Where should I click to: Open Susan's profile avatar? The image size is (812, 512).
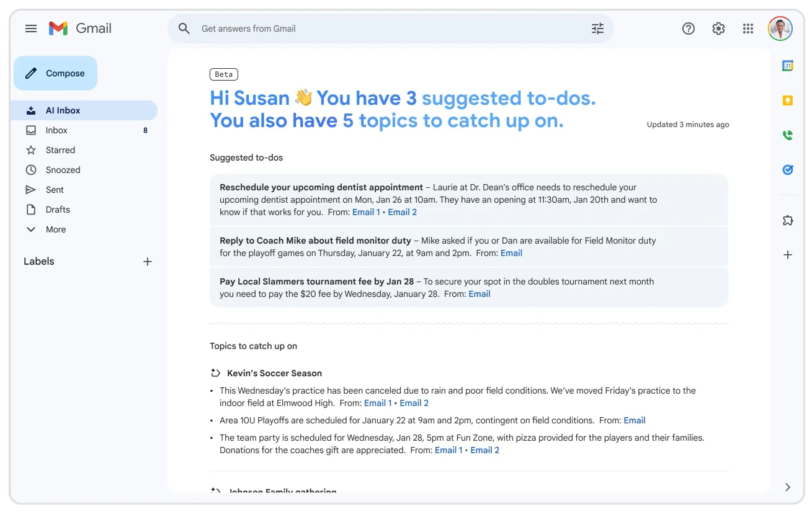click(780, 28)
